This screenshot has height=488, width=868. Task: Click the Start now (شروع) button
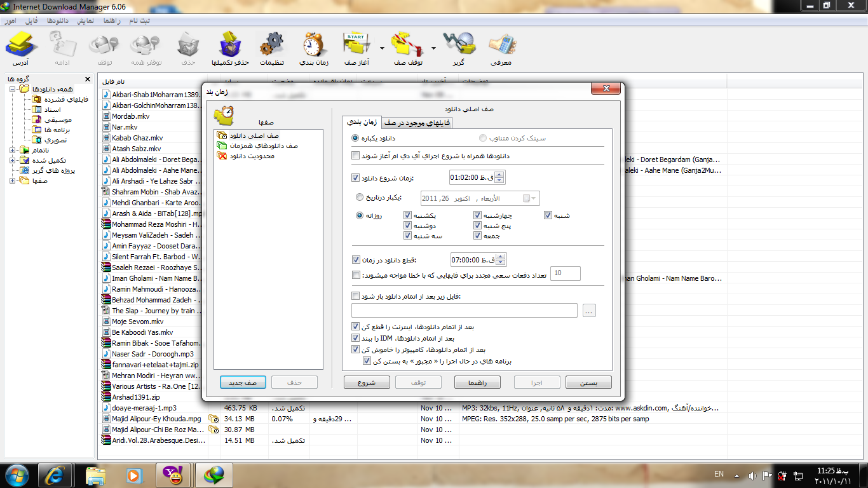pos(367,383)
